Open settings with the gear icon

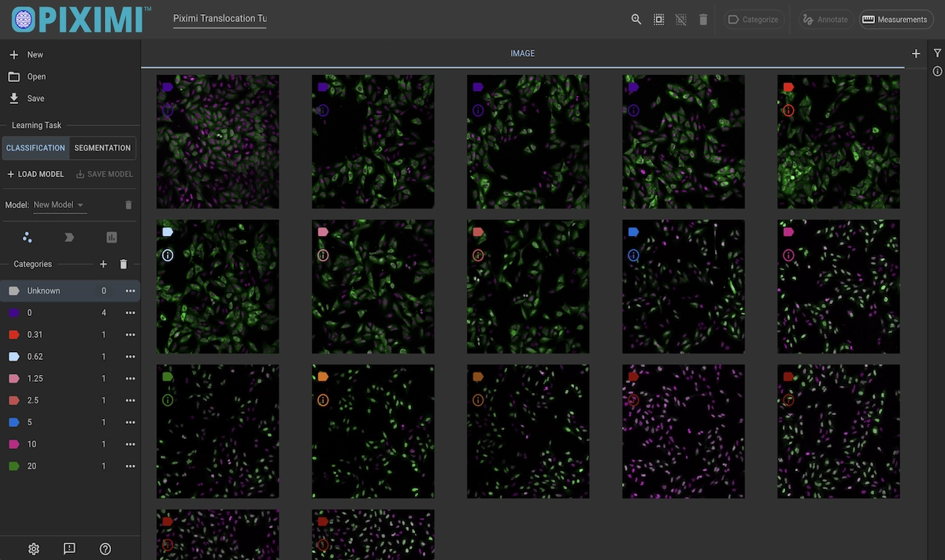pyautogui.click(x=34, y=549)
